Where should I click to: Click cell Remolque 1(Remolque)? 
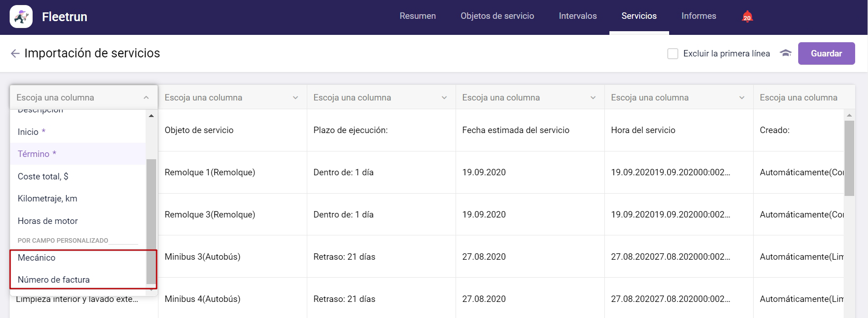[x=232, y=172]
